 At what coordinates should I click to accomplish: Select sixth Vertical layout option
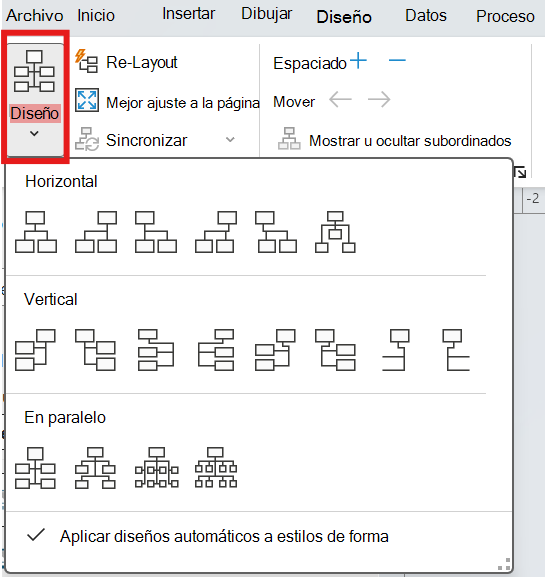click(335, 350)
